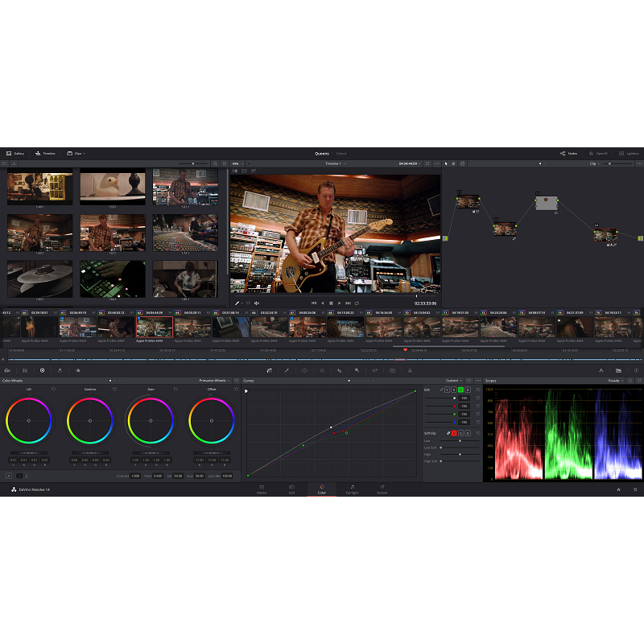Viewport: 644px width, 644px height.
Task: Switch to the Fairlight page
Action: coord(352,489)
